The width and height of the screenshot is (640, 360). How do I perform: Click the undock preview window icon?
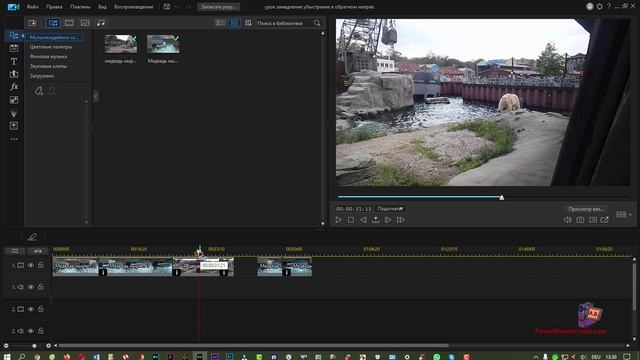(x=605, y=220)
